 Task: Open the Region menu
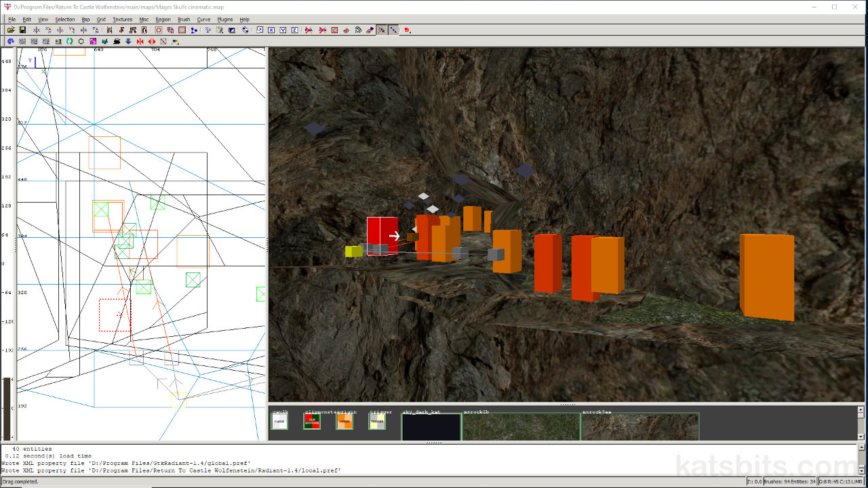(x=163, y=20)
